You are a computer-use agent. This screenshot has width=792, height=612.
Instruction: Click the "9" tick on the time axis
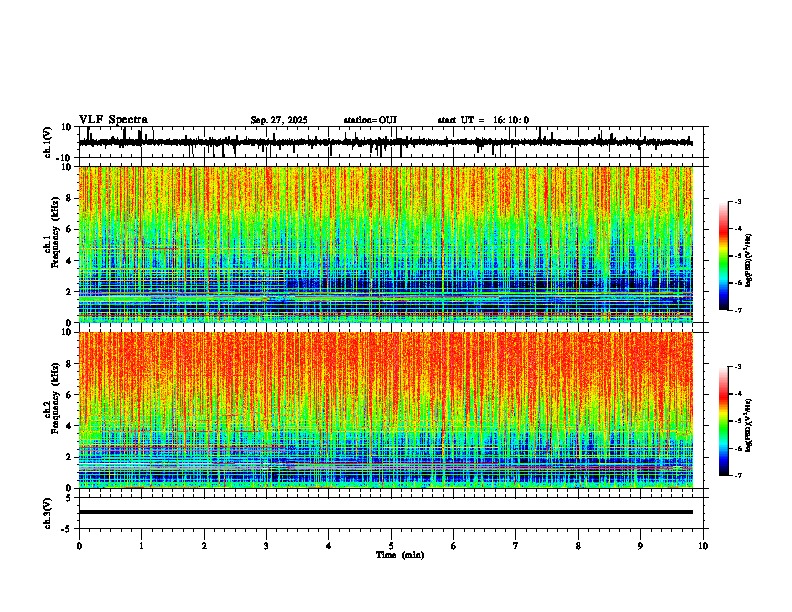tap(641, 546)
